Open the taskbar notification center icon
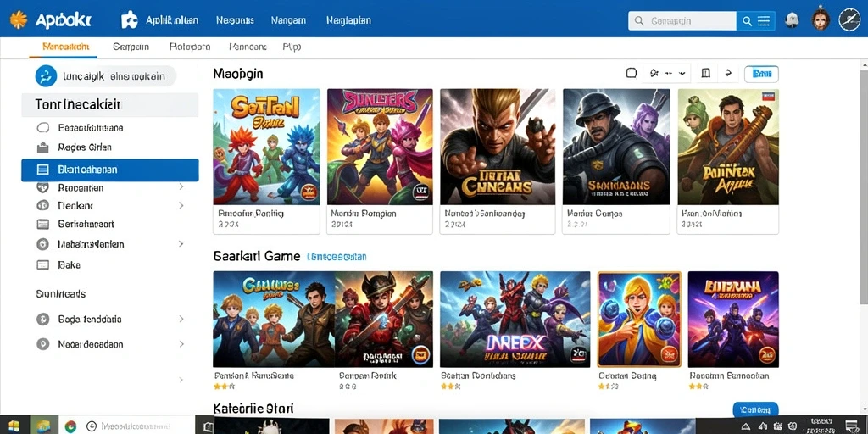The image size is (868, 434). [x=853, y=426]
